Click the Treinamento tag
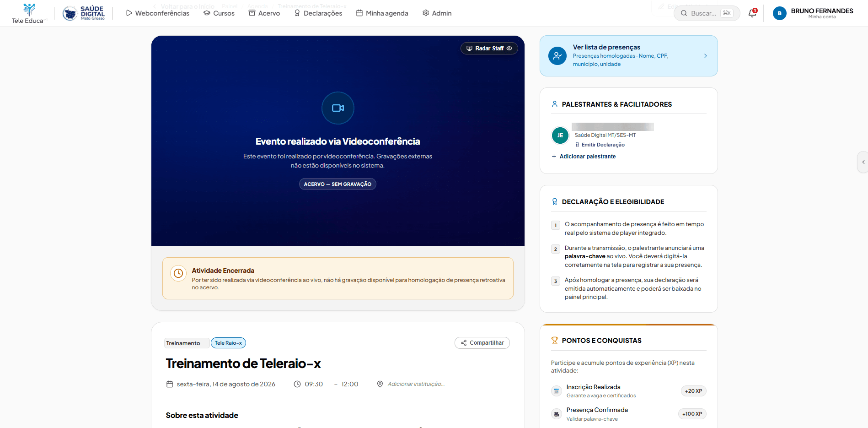868x428 pixels. (187, 343)
